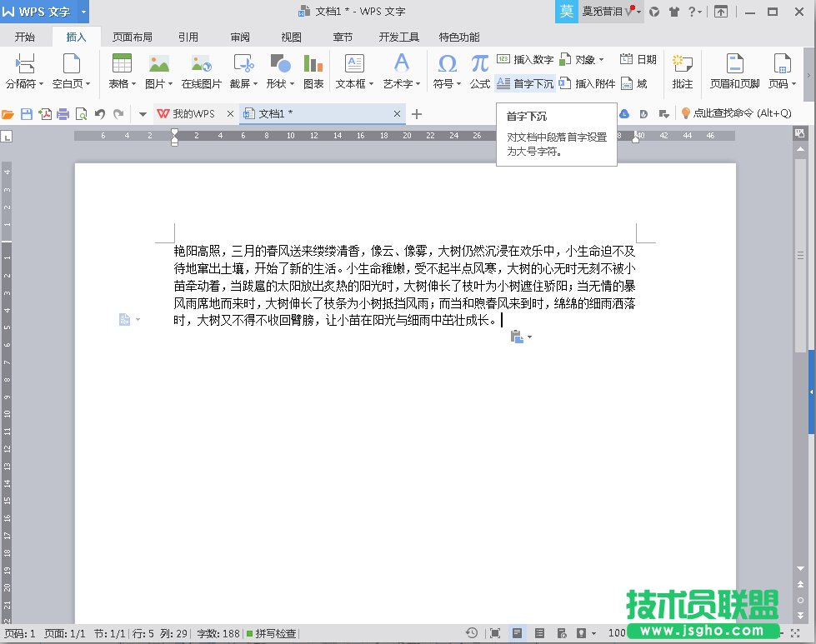Viewport: 816px width, 644px height.
Task: Click the Drop Cap (首字下沉) button
Action: point(525,83)
